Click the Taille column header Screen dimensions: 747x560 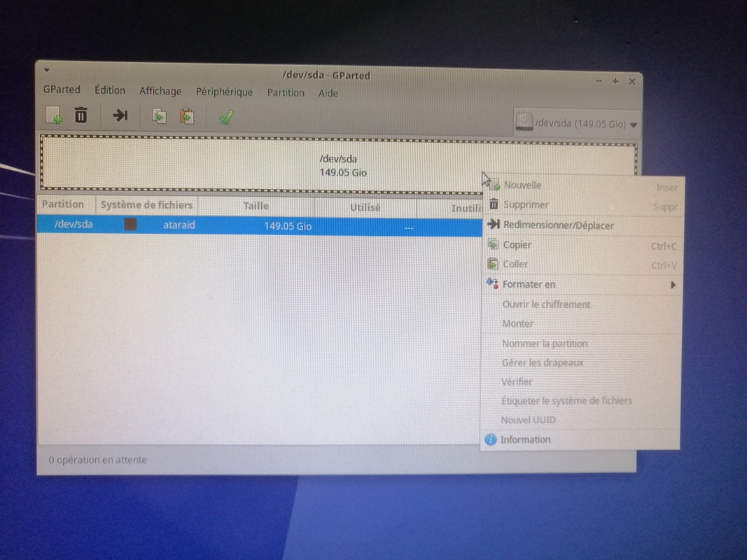pyautogui.click(x=256, y=206)
